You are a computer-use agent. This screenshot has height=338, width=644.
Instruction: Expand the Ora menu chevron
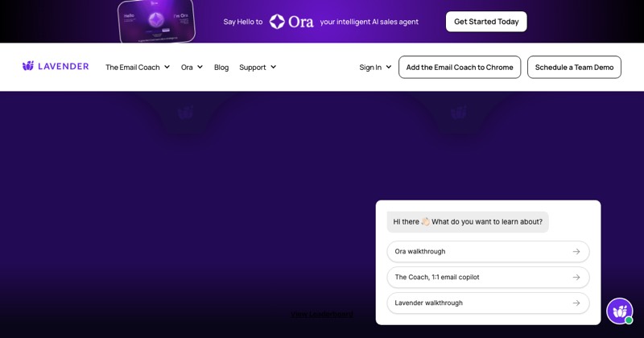[200, 67]
